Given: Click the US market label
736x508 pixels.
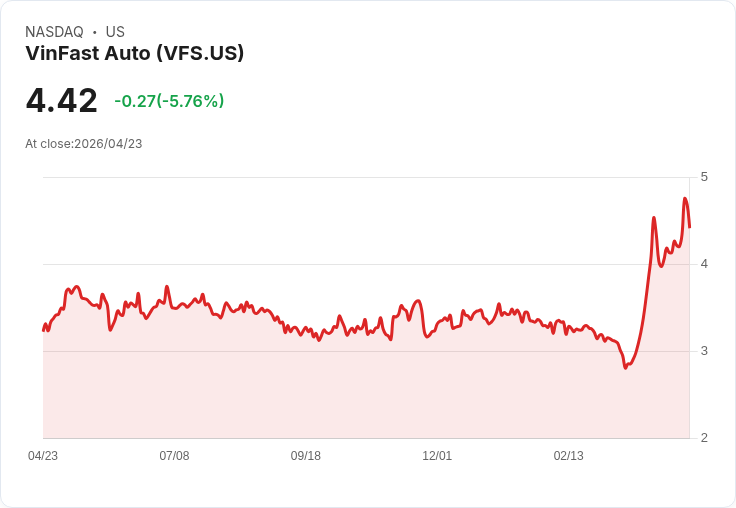Looking at the screenshot, I should (x=115, y=32).
